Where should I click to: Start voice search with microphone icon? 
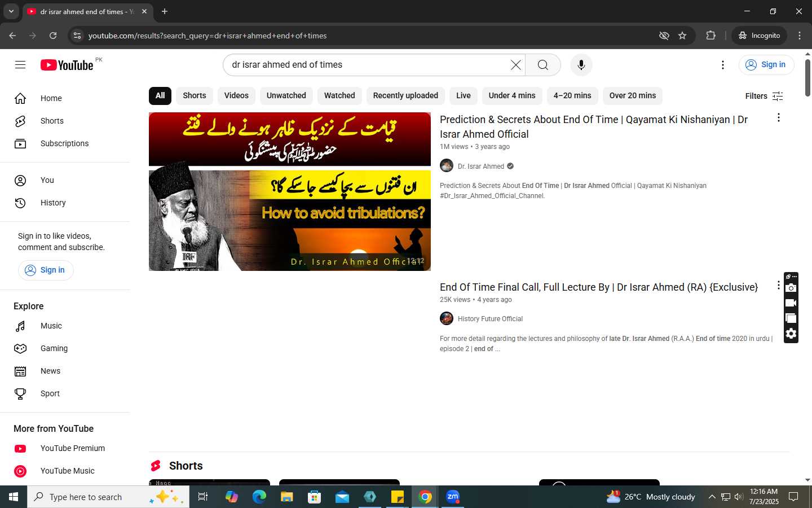tap(581, 65)
